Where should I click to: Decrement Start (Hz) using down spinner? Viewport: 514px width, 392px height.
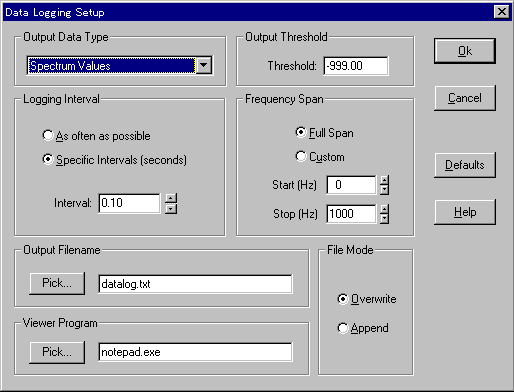(384, 190)
